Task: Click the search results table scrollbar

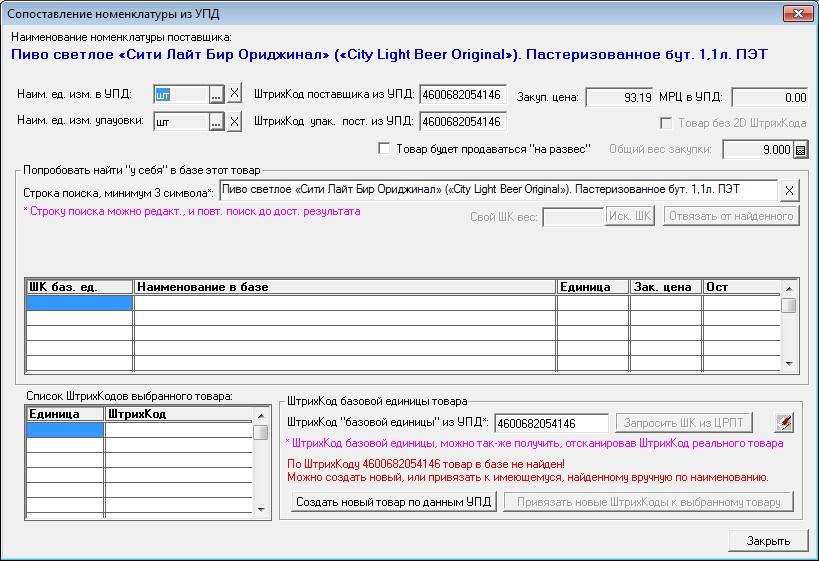Action: coord(789,330)
